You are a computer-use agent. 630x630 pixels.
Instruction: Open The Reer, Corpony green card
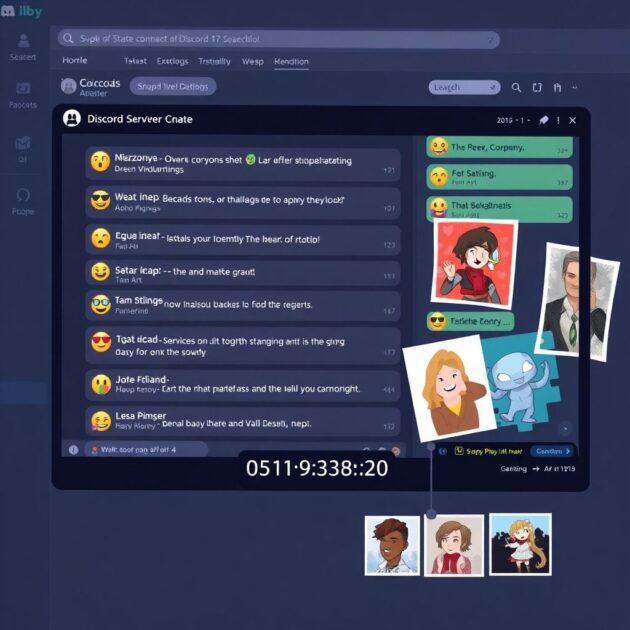point(499,147)
